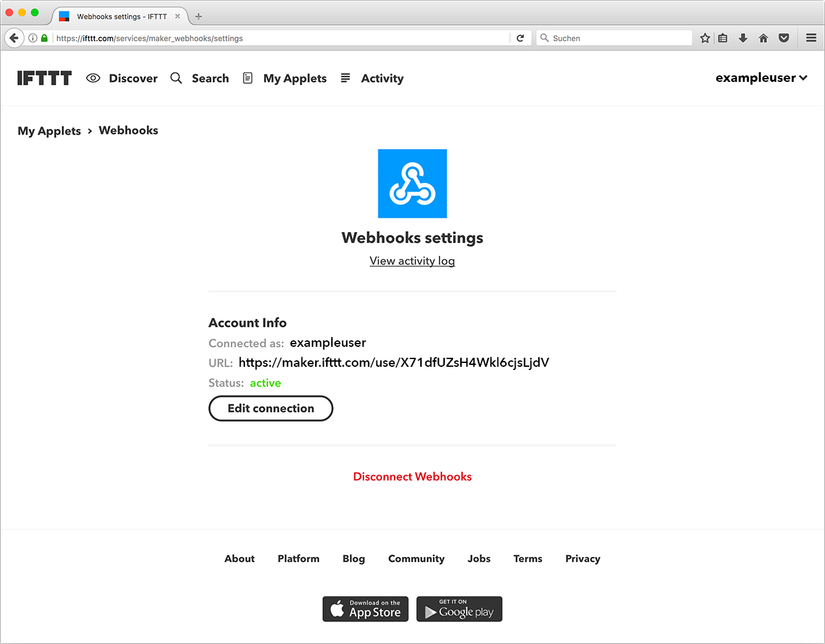
Task: Click the blue Webhooks service icon
Action: pos(412,183)
